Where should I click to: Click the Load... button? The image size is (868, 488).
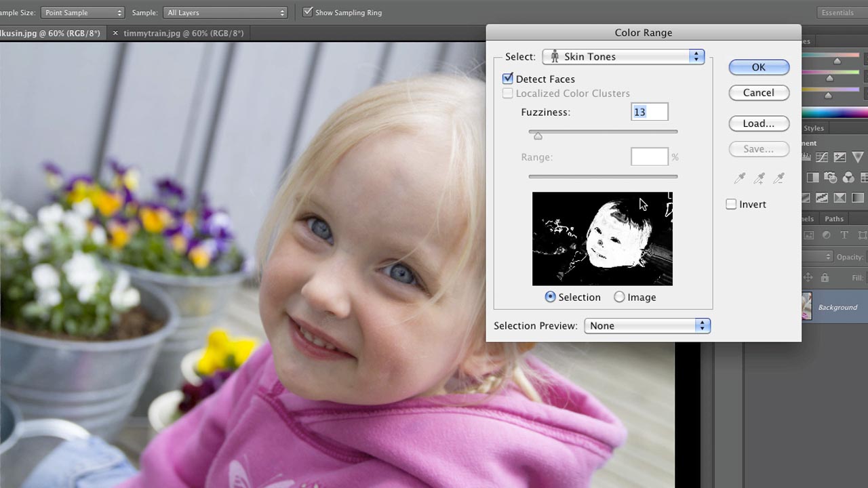pos(759,123)
